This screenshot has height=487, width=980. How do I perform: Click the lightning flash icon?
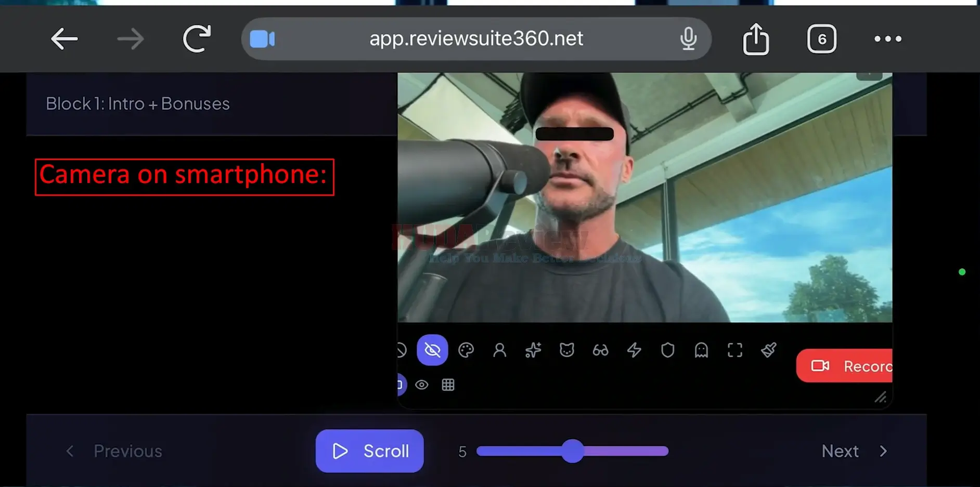click(x=634, y=350)
